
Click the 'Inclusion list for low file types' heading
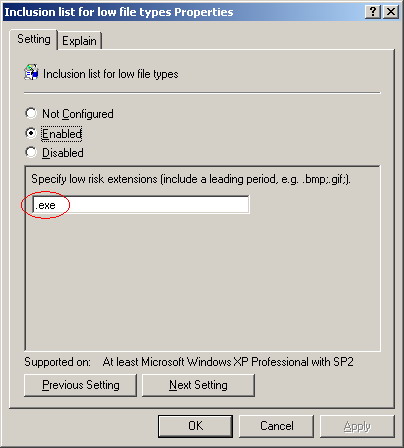[x=111, y=74]
